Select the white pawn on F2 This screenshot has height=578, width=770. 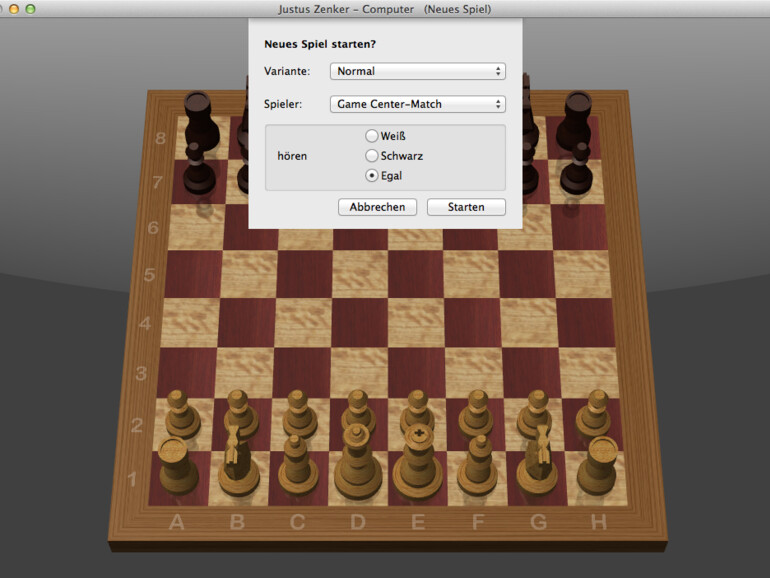click(x=476, y=414)
